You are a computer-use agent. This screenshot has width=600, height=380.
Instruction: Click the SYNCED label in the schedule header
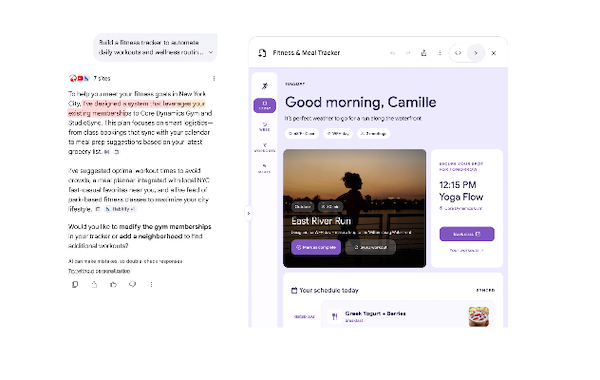tap(486, 290)
